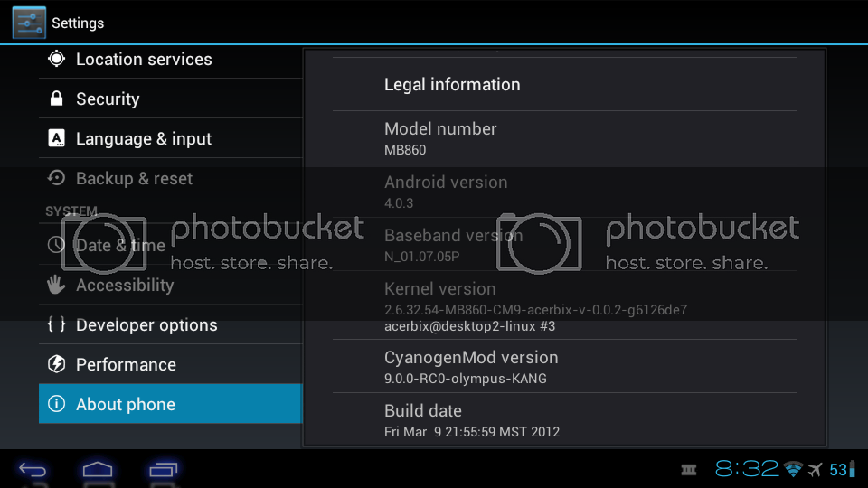Tap the Security lock icon
The height and width of the screenshot is (488, 868).
[x=56, y=99]
